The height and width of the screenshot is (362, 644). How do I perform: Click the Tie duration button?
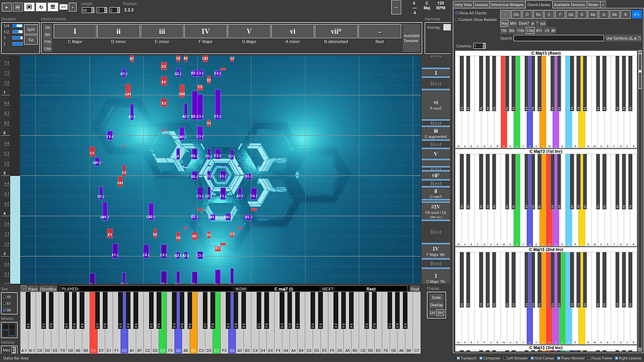(31, 40)
